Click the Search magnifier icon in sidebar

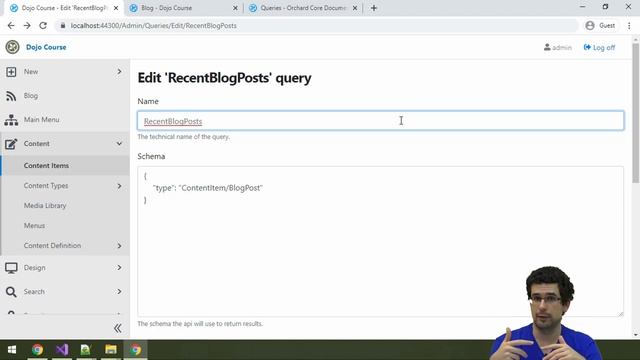tap(11, 292)
